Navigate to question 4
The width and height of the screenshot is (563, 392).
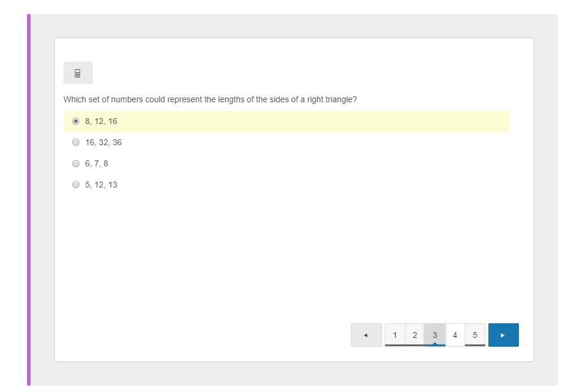[455, 335]
